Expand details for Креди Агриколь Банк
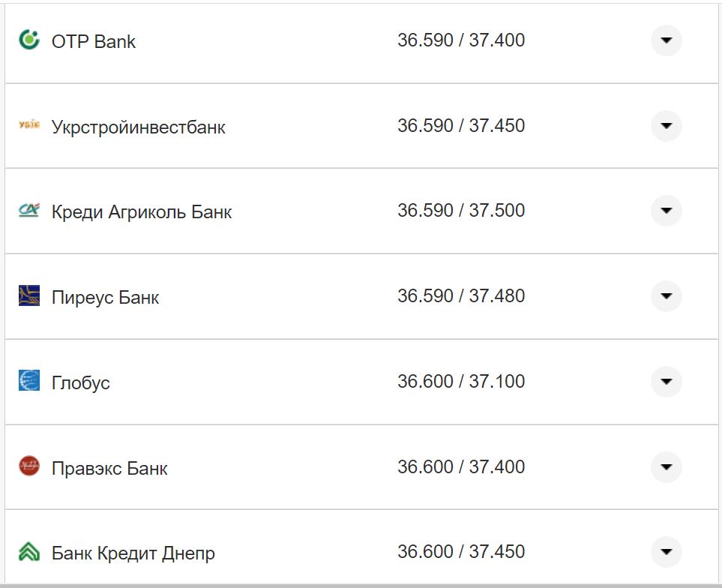This screenshot has width=722, height=588. coord(666,211)
